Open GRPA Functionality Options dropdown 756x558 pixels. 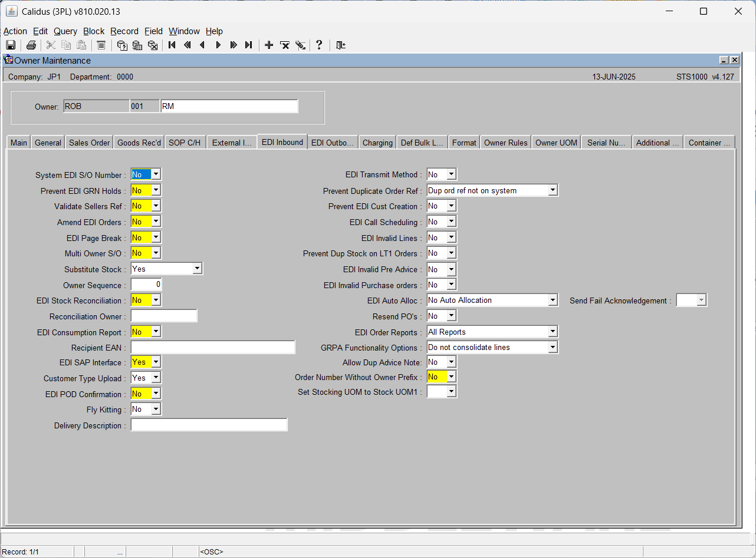tap(553, 347)
